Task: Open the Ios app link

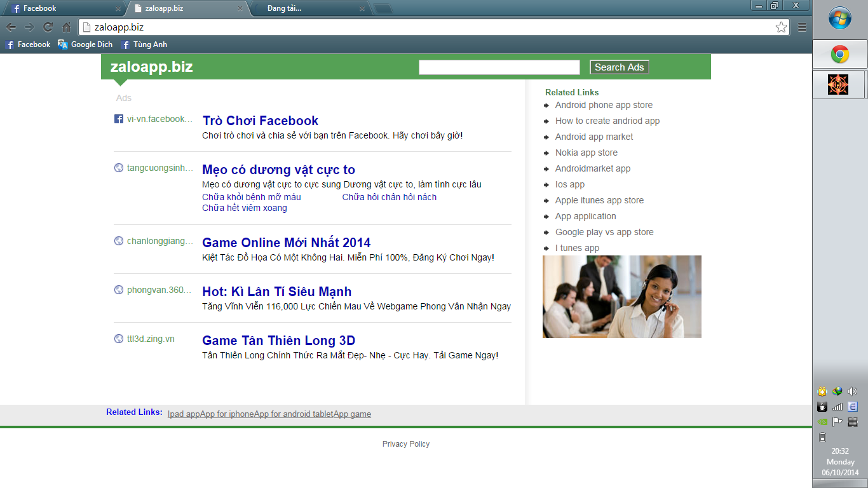Action: (x=570, y=184)
